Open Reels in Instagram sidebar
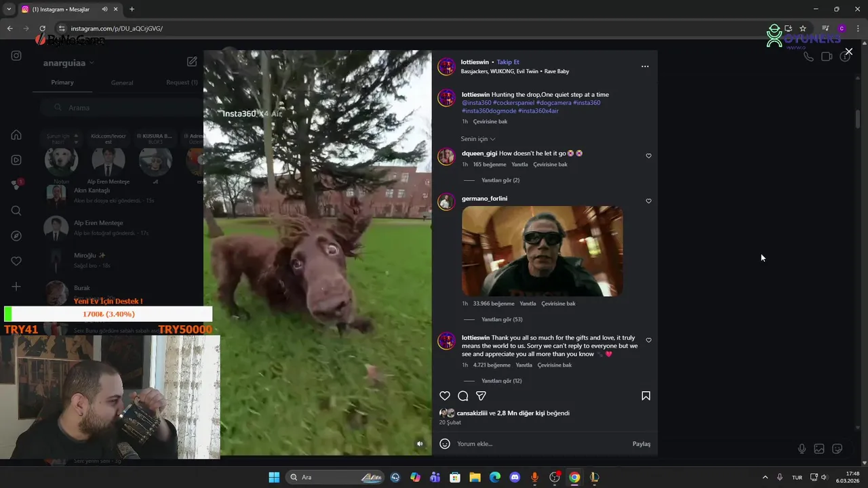868x488 pixels. [16, 160]
